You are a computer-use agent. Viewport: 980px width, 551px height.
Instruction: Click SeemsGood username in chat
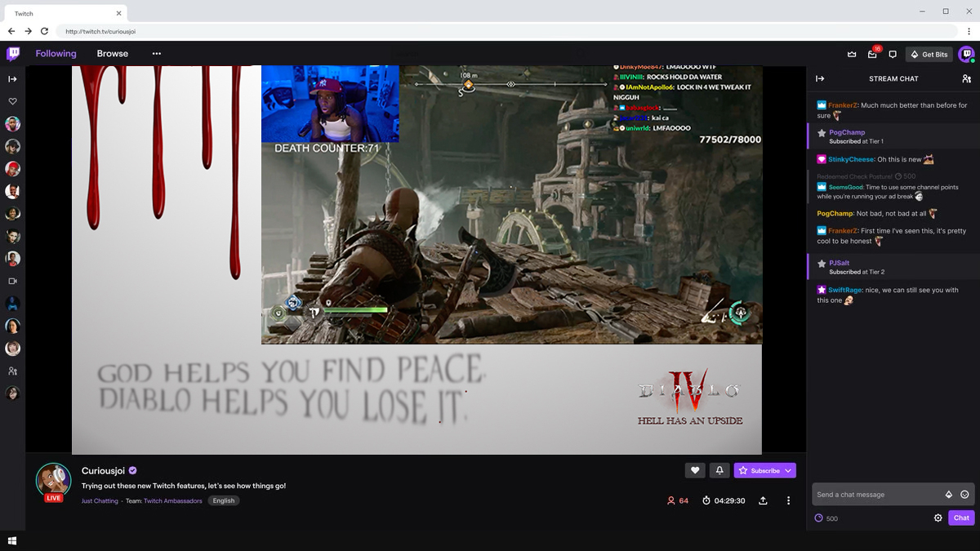[x=846, y=187]
